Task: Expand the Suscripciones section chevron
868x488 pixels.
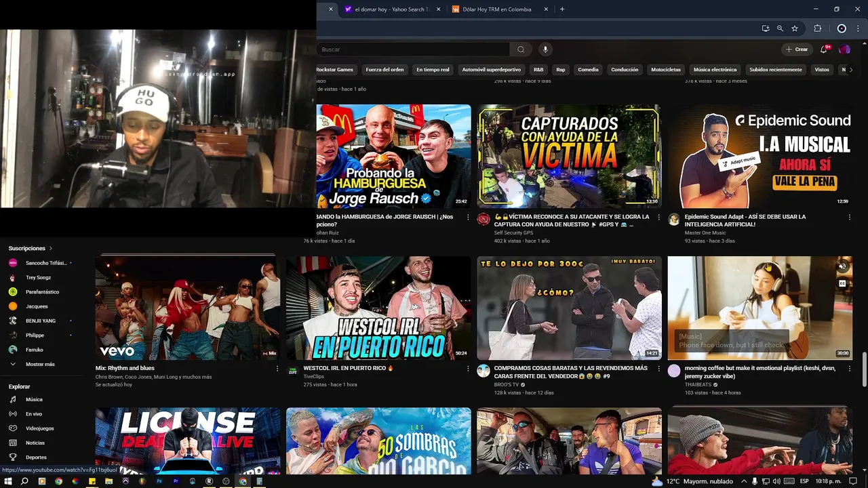Action: (50, 249)
